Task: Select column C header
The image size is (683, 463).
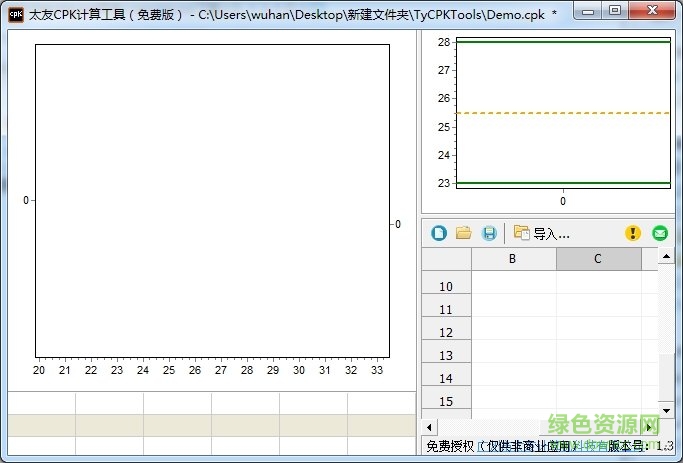Action: click(x=598, y=259)
